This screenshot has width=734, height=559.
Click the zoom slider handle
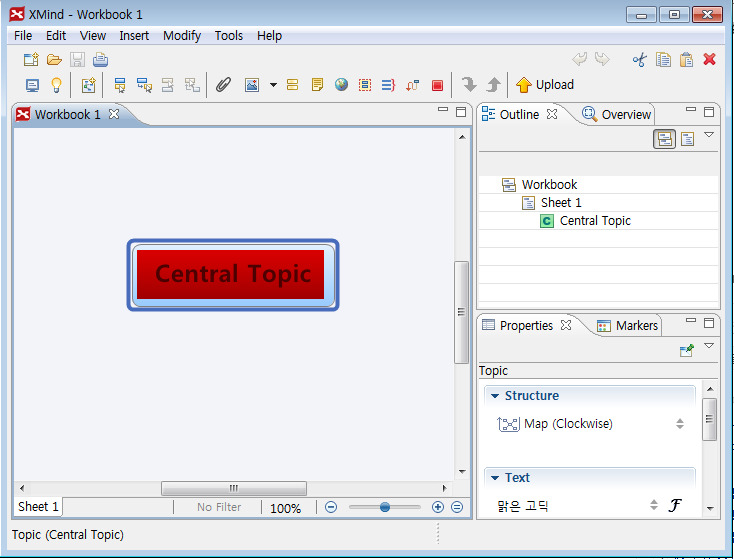pyautogui.click(x=385, y=507)
